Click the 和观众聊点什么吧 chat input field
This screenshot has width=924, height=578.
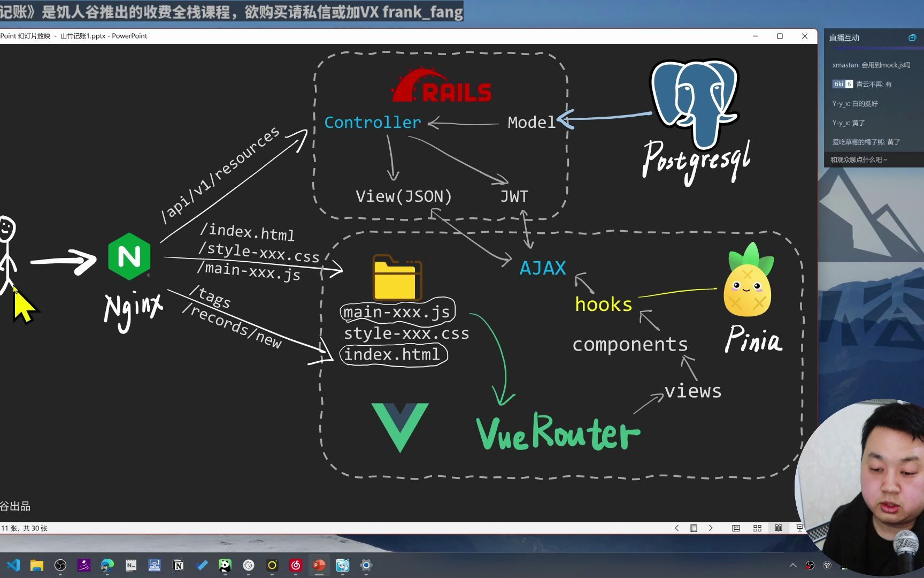click(x=874, y=159)
